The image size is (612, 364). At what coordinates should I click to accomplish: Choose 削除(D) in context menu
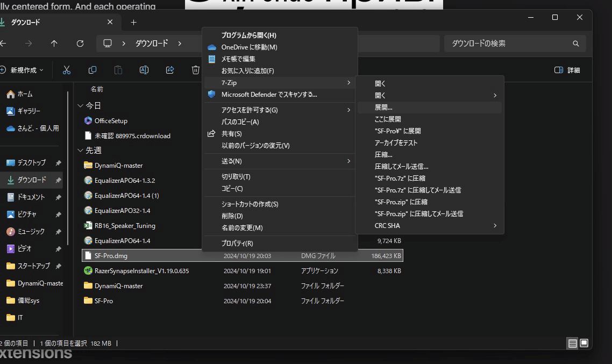pos(280,216)
